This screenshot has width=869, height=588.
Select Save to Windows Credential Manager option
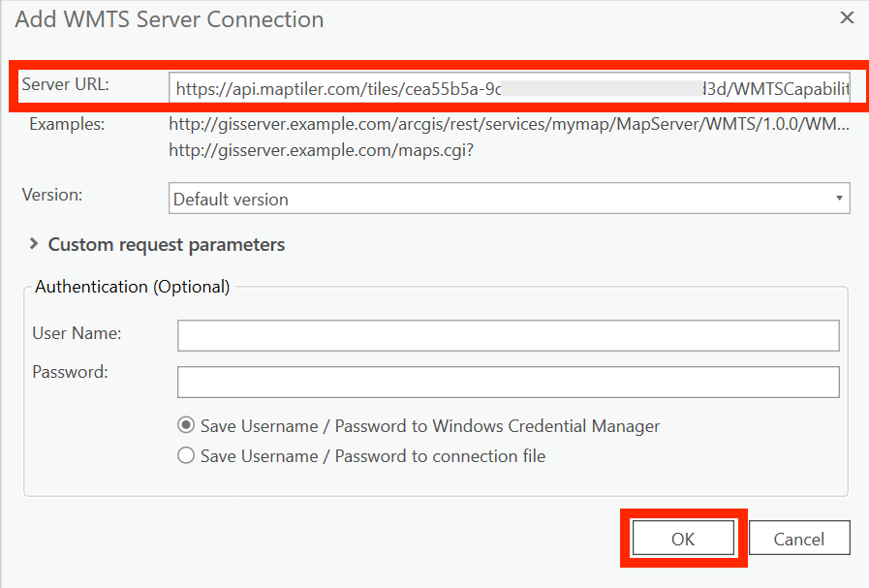[186, 425]
